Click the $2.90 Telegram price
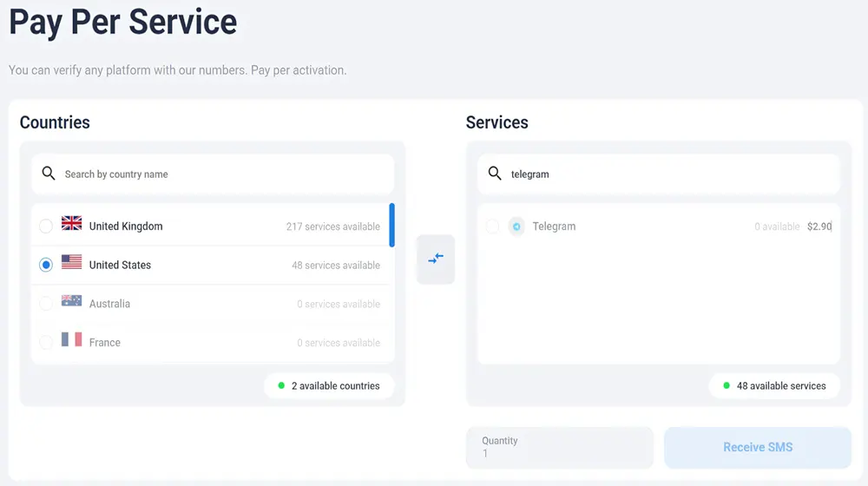 pos(819,227)
